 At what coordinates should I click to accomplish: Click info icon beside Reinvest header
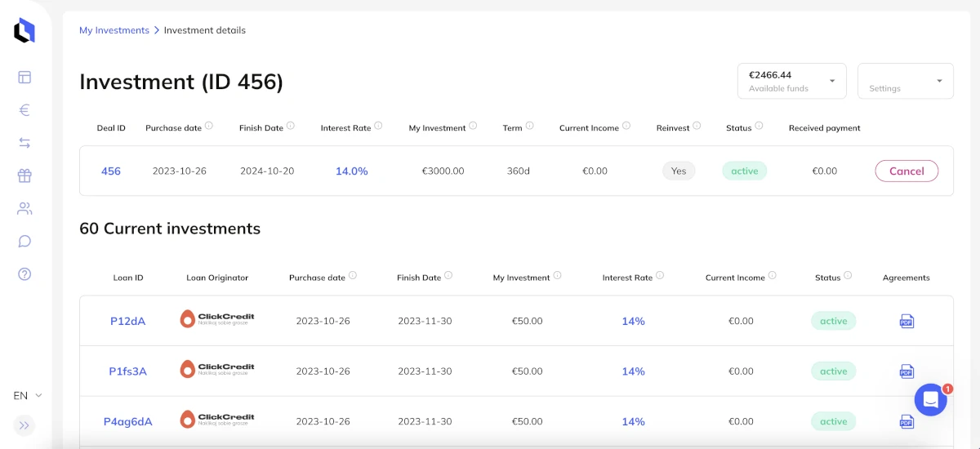click(x=697, y=127)
